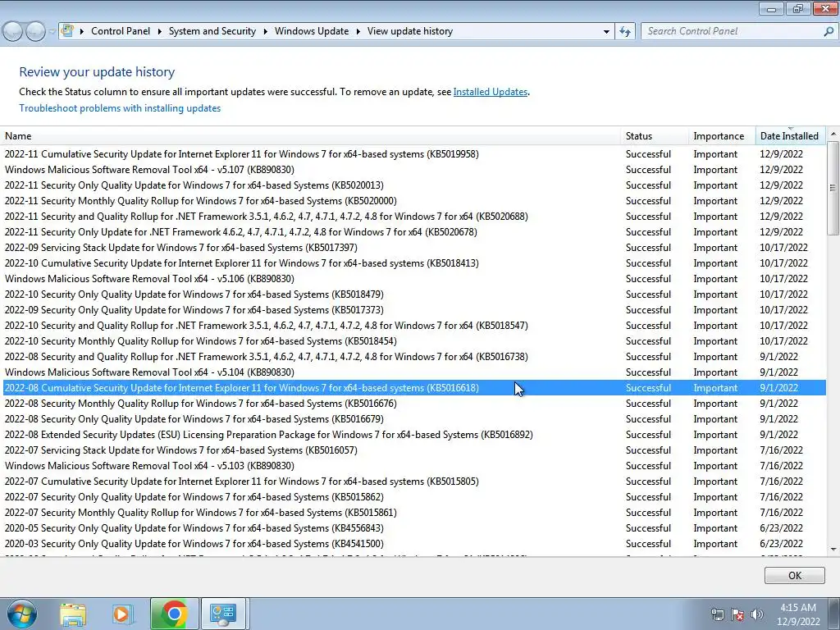
Task: Select the KB5015861 Monthly Rollup row
Action: pyautogui.click(x=414, y=513)
